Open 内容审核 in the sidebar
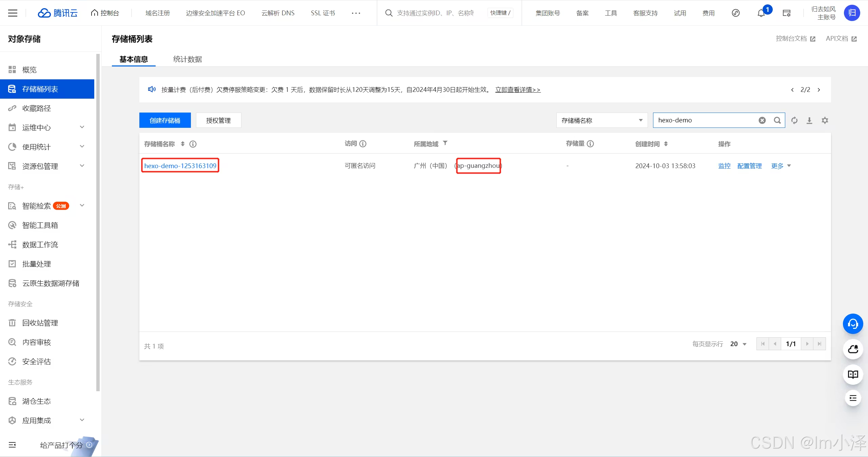868x457 pixels. 47,342
